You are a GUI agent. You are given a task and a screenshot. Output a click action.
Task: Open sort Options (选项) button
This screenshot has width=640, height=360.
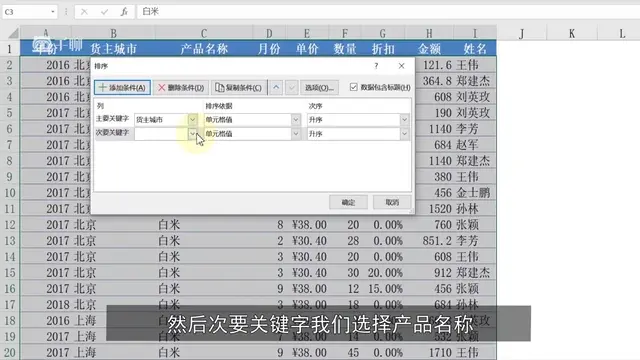pos(319,87)
